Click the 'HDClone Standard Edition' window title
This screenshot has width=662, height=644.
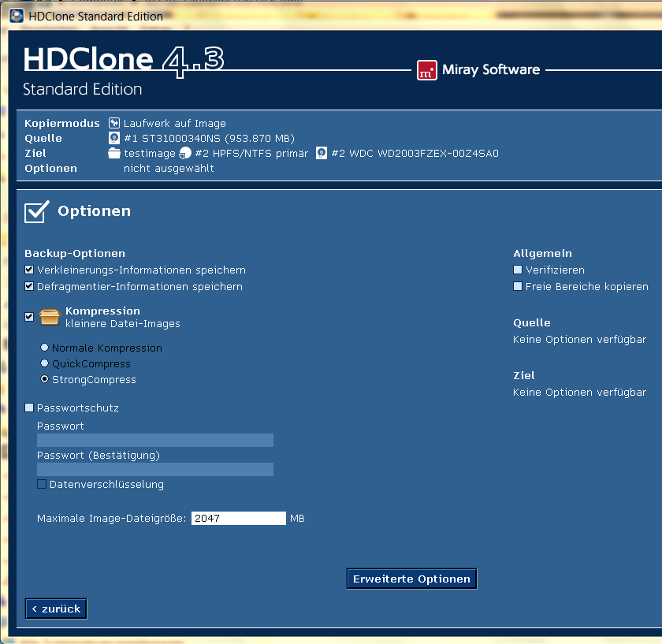96,17
